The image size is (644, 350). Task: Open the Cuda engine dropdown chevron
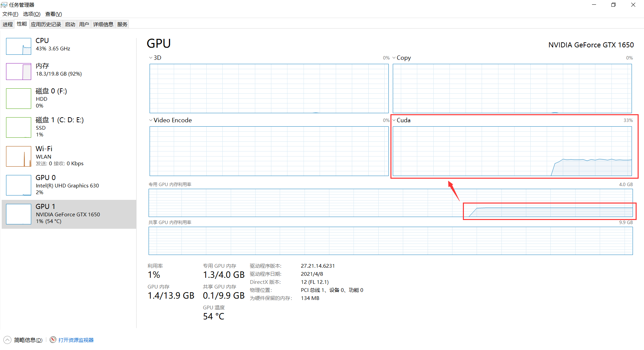pos(394,120)
